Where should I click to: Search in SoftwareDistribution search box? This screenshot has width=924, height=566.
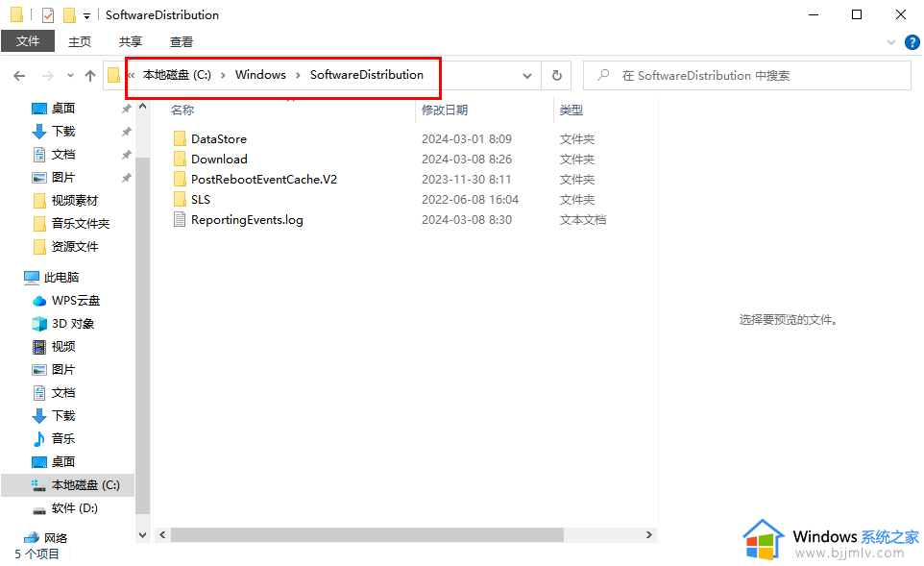click(746, 76)
